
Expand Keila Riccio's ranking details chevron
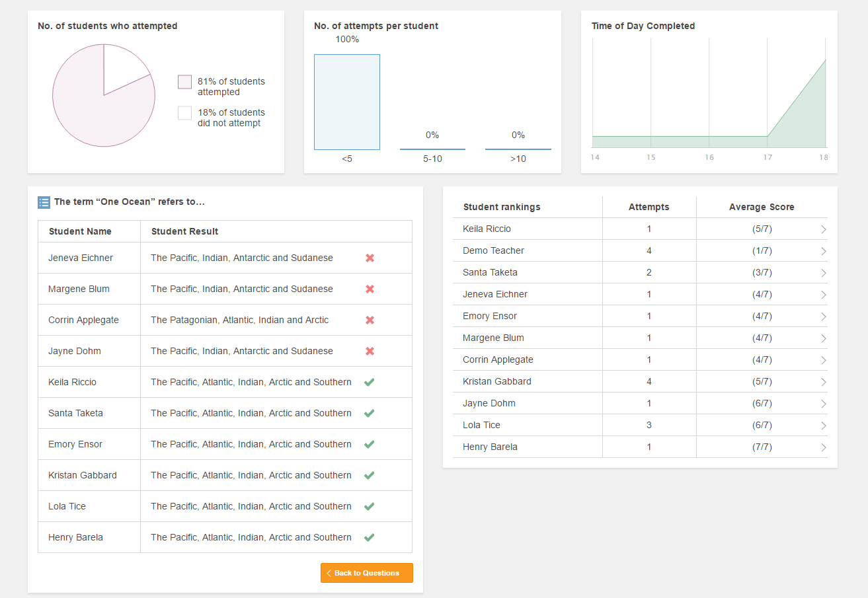pyautogui.click(x=824, y=229)
